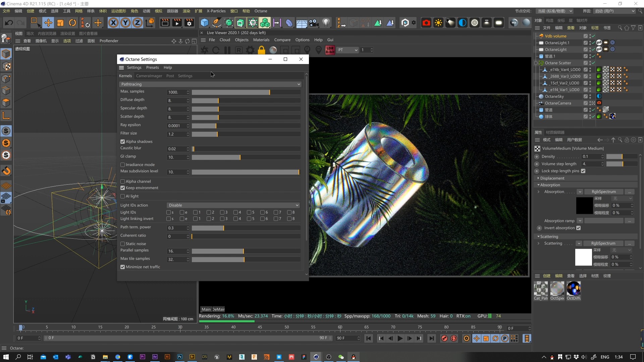Viewport: 644px width, 362px height.
Task: Open the Absorption texture type dropdown arrow
Action: [580, 192]
